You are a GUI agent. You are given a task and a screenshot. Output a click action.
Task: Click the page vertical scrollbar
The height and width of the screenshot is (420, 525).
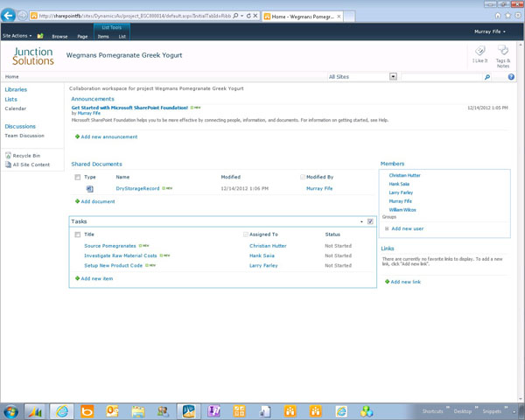pos(521,221)
